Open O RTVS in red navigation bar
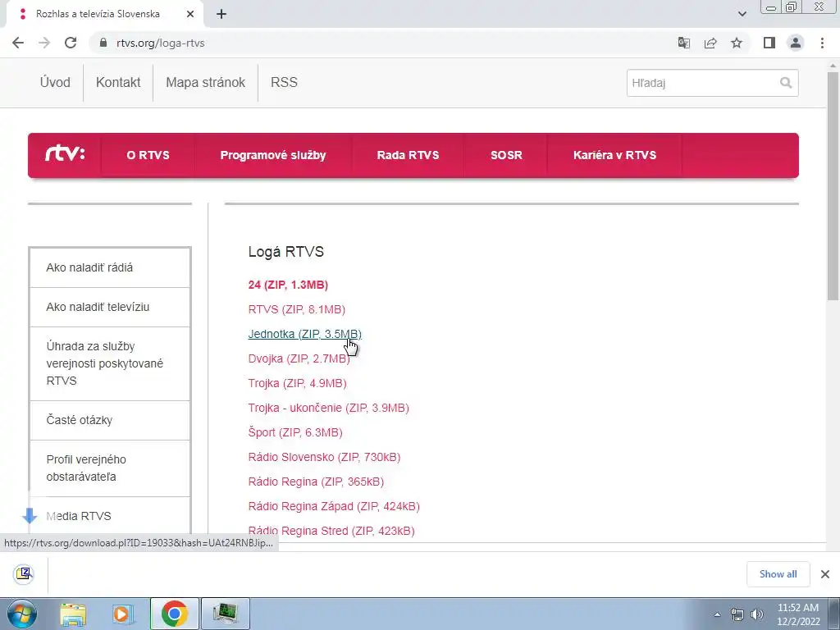Image resolution: width=840 pixels, height=630 pixels. 148,155
